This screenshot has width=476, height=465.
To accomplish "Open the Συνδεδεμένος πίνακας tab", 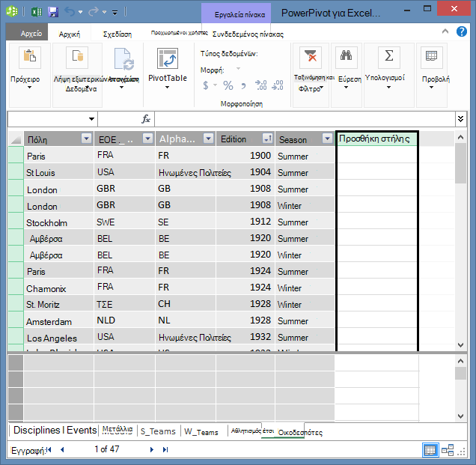I will click(x=248, y=34).
